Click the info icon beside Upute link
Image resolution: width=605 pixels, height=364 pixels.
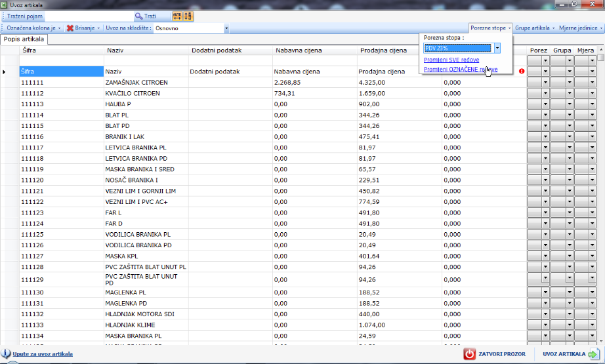tap(6, 354)
